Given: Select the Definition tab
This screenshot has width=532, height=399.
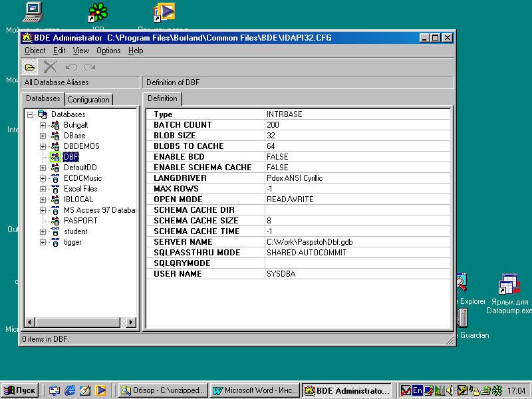Looking at the screenshot, I should [x=162, y=98].
